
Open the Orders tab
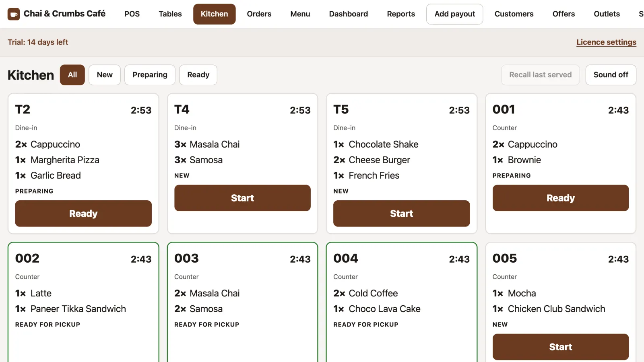(259, 14)
